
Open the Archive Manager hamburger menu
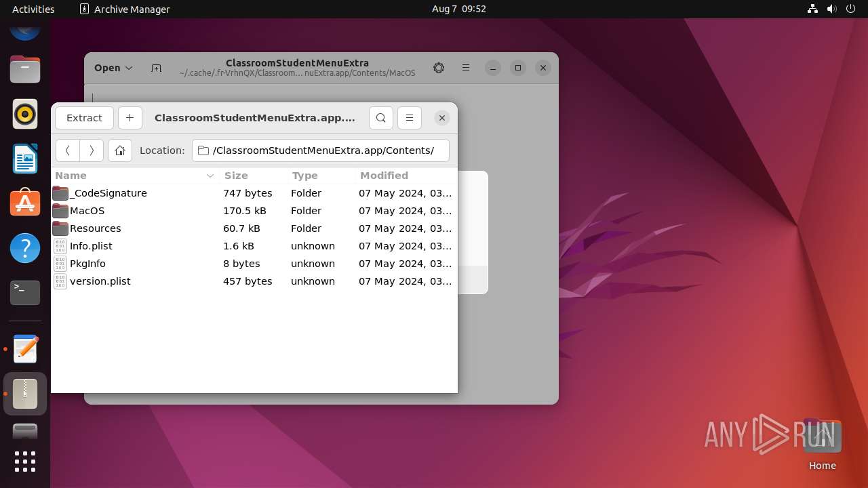[x=410, y=118]
